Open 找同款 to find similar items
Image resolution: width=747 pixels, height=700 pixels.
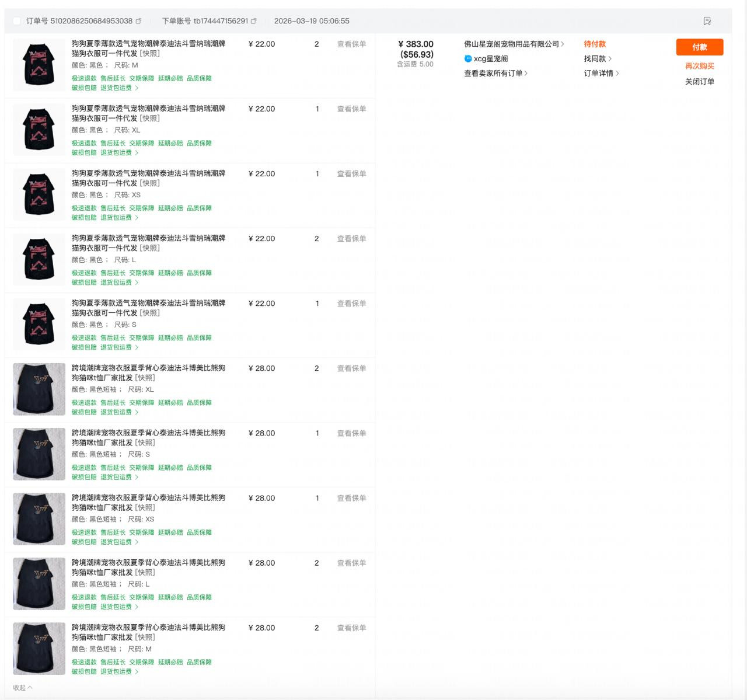click(x=598, y=58)
